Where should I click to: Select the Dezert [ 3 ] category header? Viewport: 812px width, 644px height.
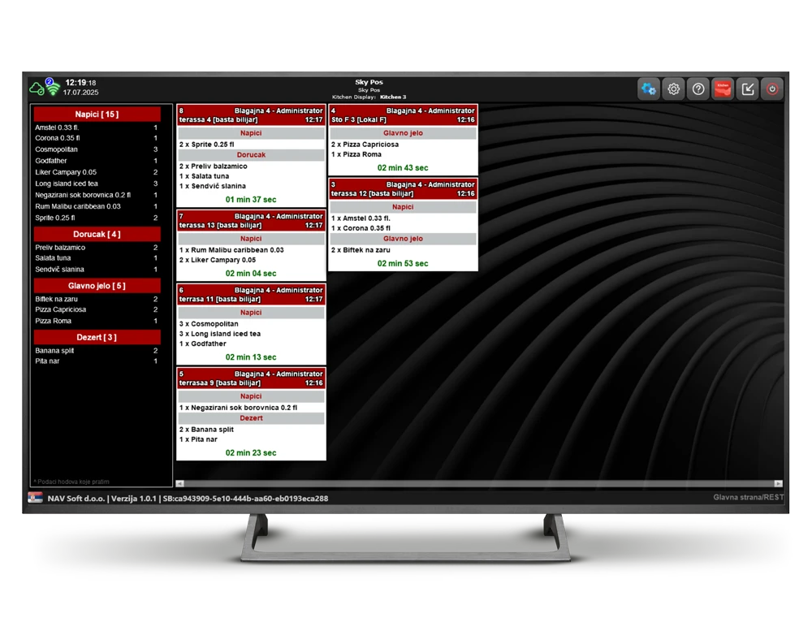pos(97,337)
